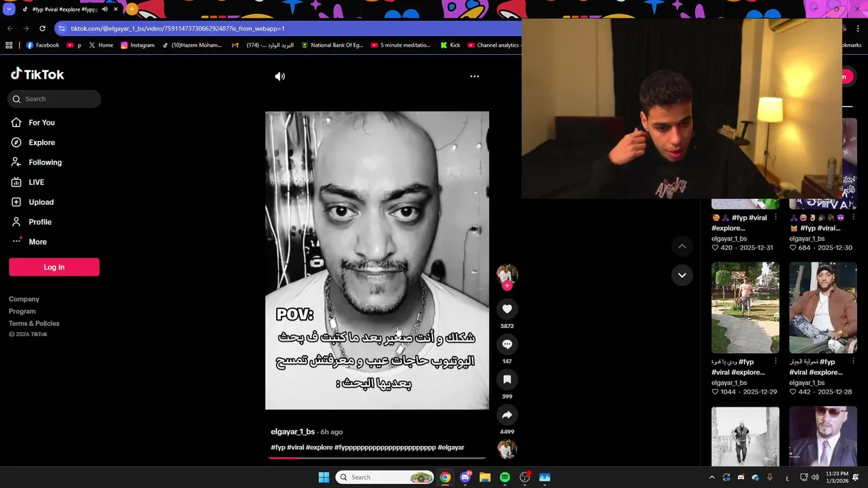Open the Facebook bookmark
Viewport: 868px width, 488px height.
[x=43, y=45]
